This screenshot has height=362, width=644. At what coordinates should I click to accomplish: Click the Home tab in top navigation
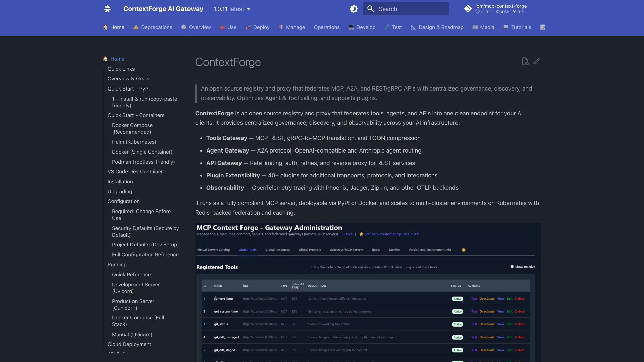pos(114,27)
